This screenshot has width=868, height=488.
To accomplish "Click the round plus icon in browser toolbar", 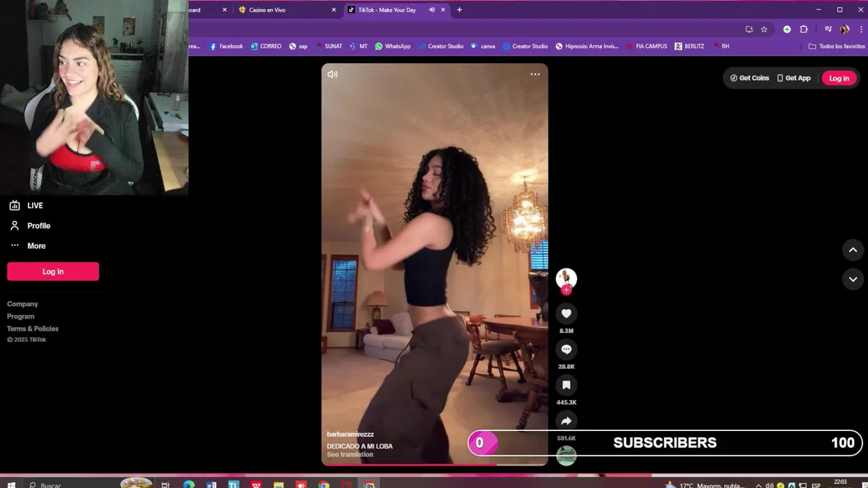I will click(787, 29).
